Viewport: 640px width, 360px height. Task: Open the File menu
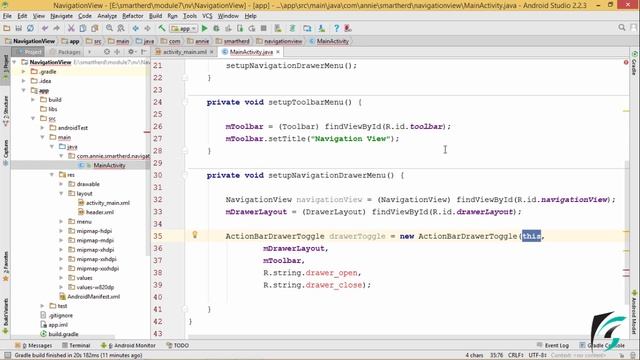pos(7,16)
